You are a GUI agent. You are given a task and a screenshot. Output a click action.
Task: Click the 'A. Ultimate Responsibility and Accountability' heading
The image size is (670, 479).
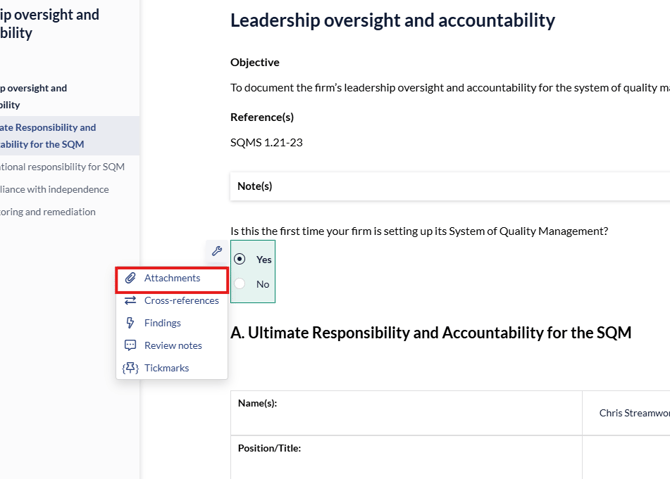pyautogui.click(x=430, y=333)
